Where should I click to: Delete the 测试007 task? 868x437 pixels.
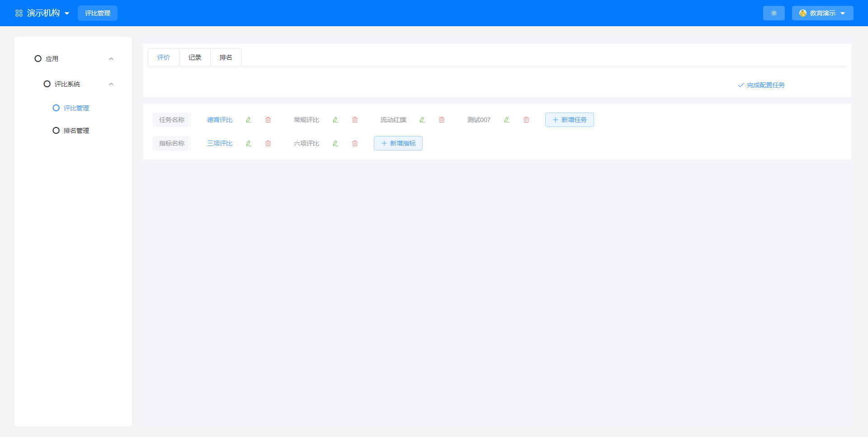526,120
